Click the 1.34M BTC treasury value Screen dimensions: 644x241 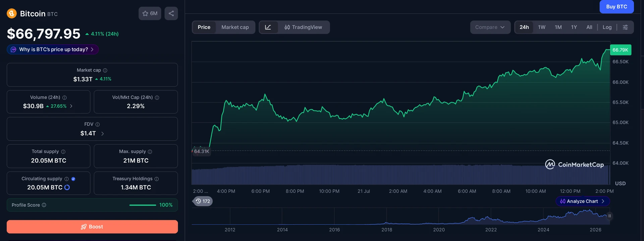click(136, 187)
